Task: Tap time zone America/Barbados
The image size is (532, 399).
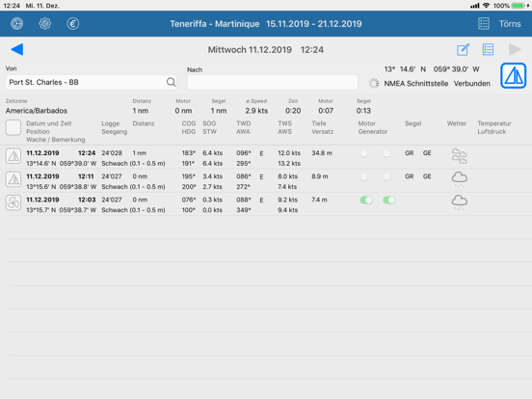Action: [37, 111]
